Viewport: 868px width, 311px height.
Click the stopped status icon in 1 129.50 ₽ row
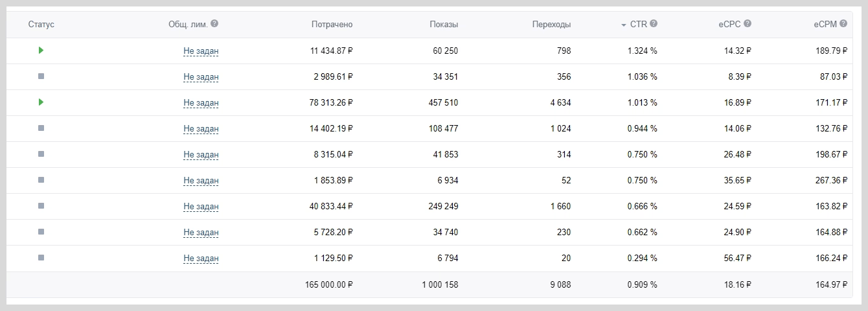pos(41,258)
